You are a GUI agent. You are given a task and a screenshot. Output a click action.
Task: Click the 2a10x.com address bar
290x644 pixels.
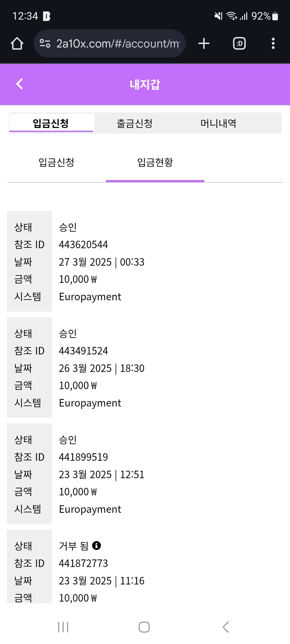tap(118, 43)
